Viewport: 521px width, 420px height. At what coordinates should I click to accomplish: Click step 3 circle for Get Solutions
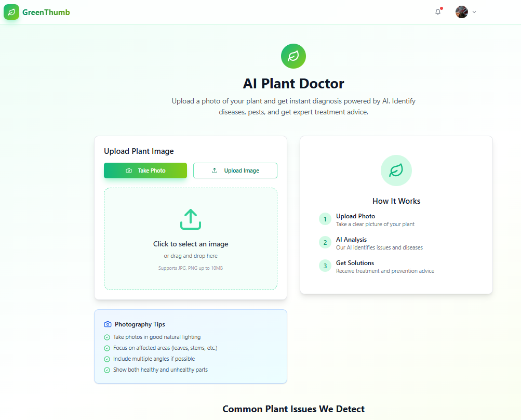point(325,266)
